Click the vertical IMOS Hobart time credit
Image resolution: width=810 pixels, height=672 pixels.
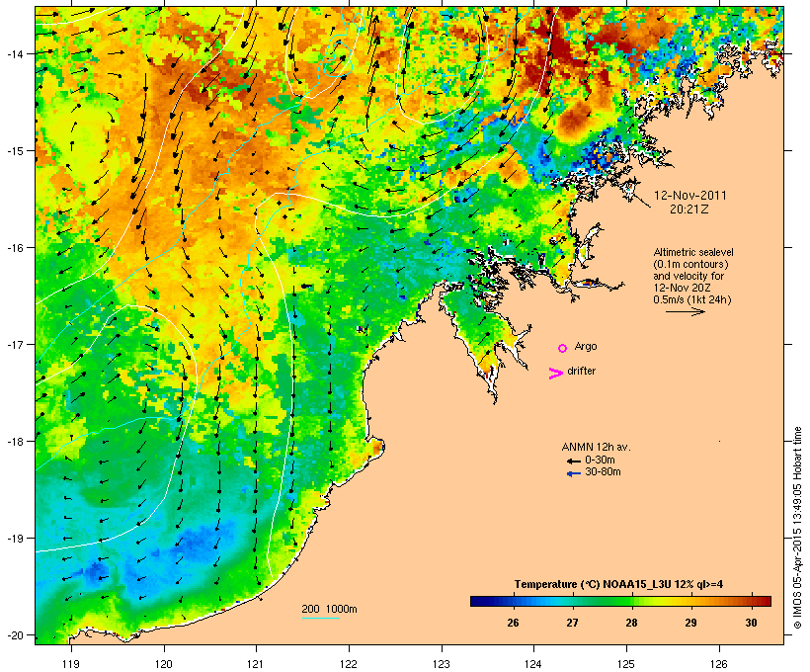(x=797, y=528)
